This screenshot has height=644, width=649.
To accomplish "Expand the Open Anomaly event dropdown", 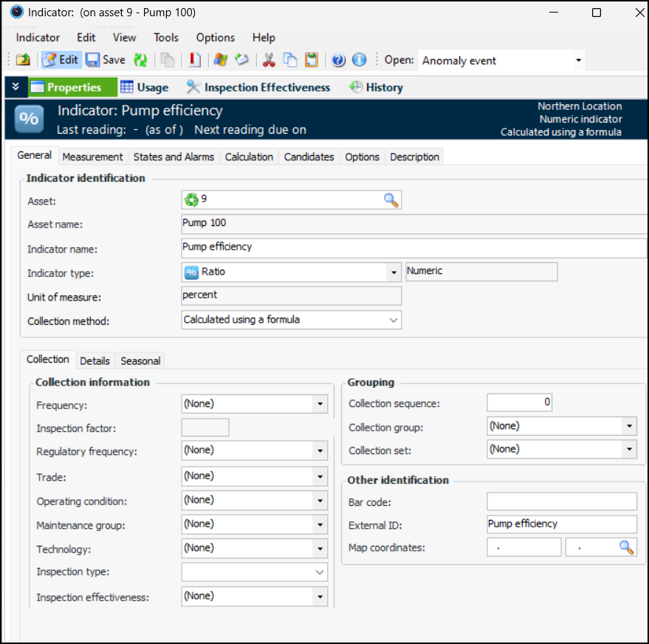I will [578, 61].
